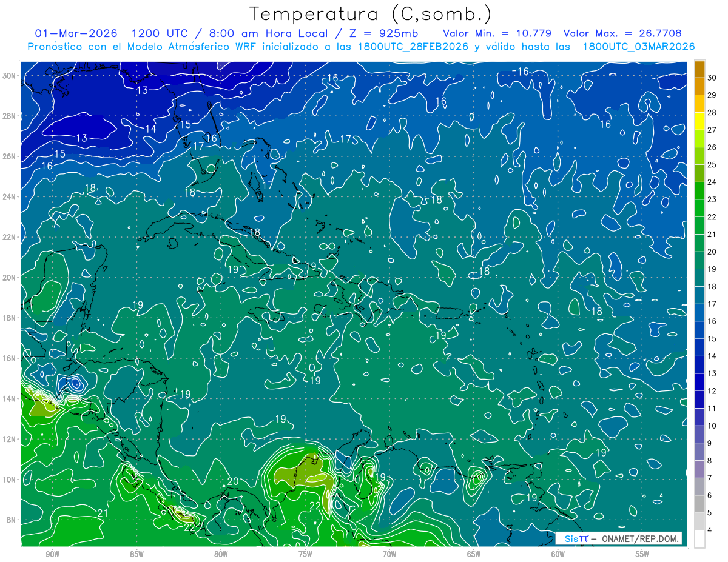Click the purple colorbar swatch between 7 and 8
The height and width of the screenshot is (562, 728).
point(699,469)
